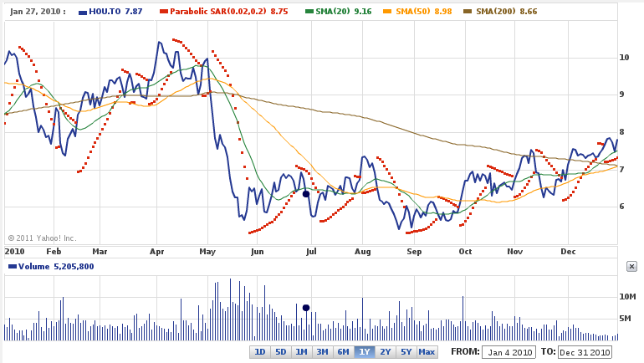Click the 7 price axis label

click(621, 169)
